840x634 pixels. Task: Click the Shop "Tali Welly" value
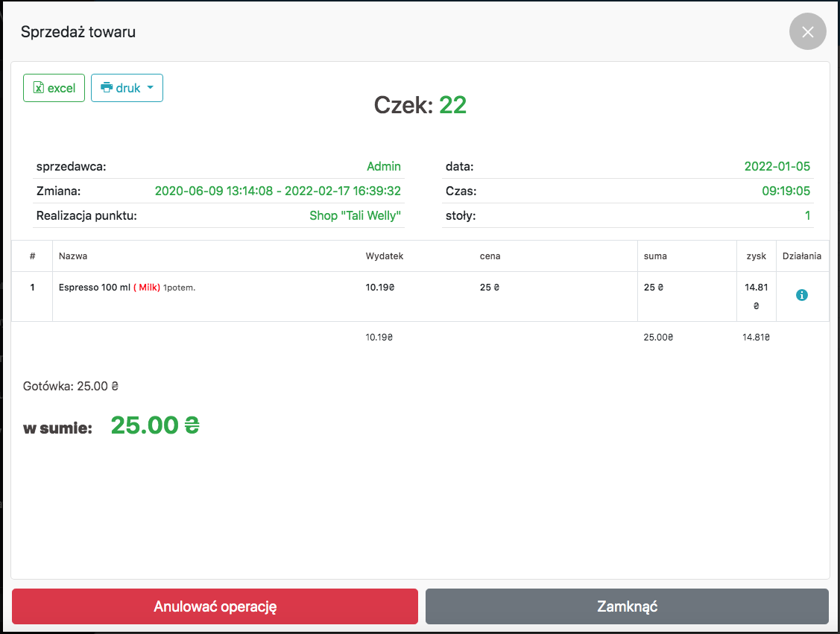click(x=355, y=216)
